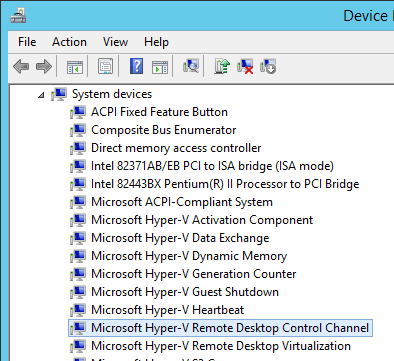Open the File menu
394x361 pixels.
(x=27, y=42)
